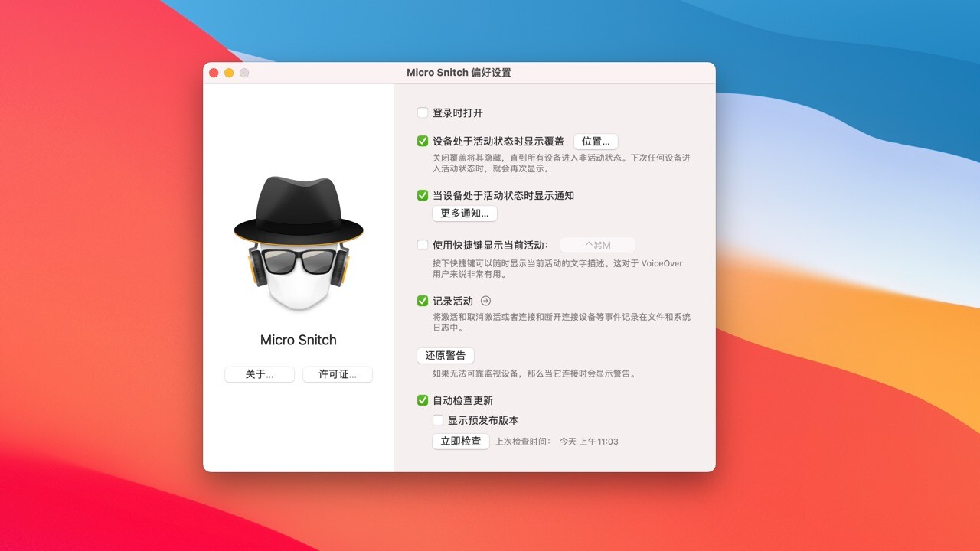Click window title Micro Snitch 偏好设置
The width and height of the screenshot is (980, 551).
pos(459,73)
